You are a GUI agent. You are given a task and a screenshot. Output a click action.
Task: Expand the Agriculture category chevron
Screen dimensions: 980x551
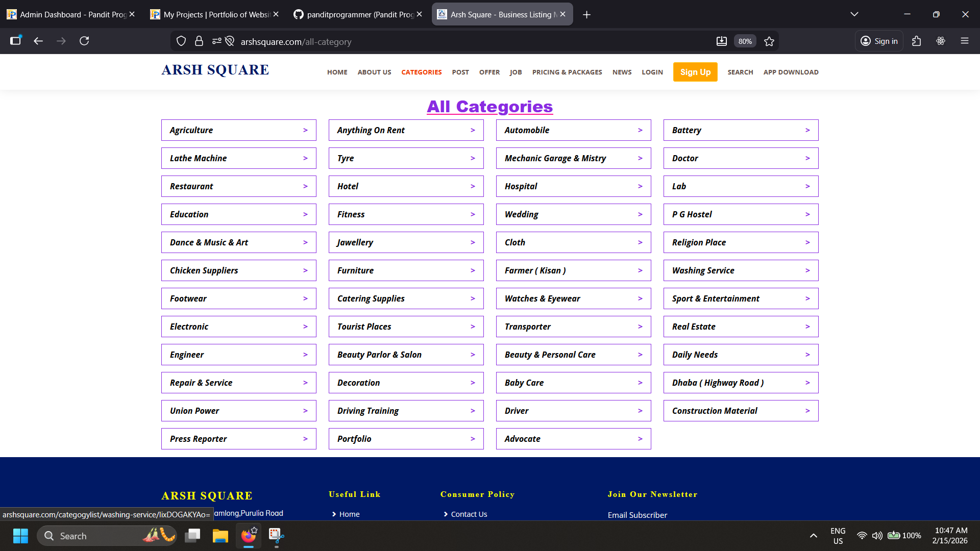click(306, 130)
